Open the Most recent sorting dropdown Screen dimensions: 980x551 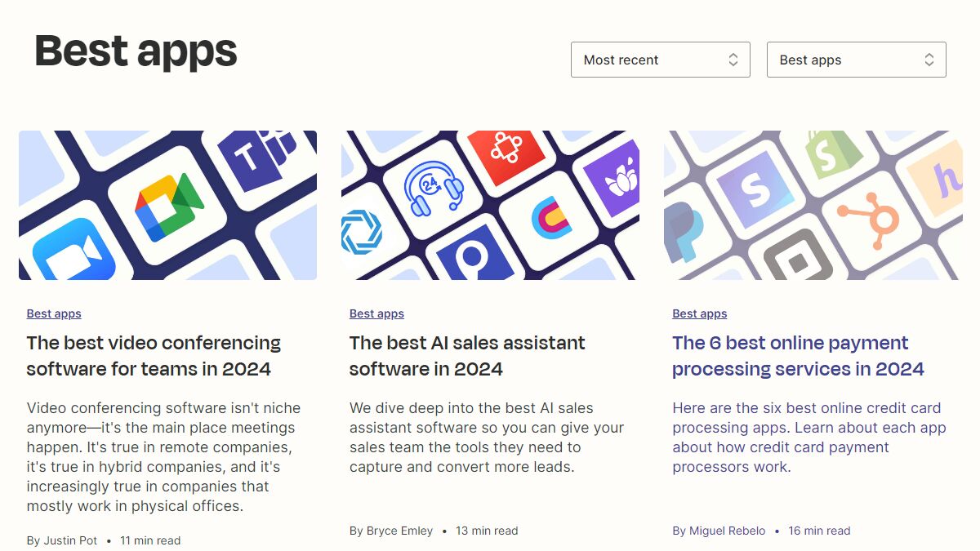point(660,59)
